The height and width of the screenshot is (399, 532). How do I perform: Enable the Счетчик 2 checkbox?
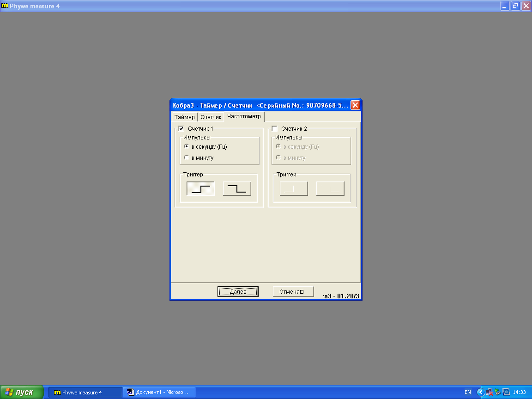click(274, 128)
